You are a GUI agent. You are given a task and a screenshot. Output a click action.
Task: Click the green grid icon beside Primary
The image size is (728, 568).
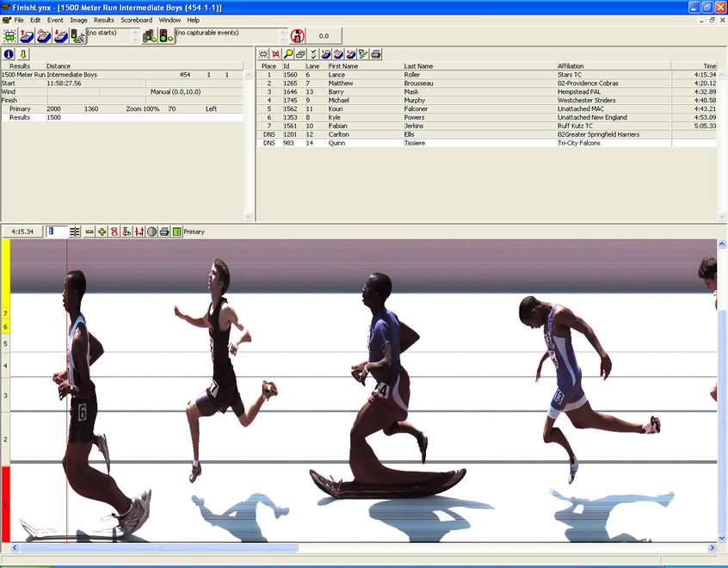point(176,232)
